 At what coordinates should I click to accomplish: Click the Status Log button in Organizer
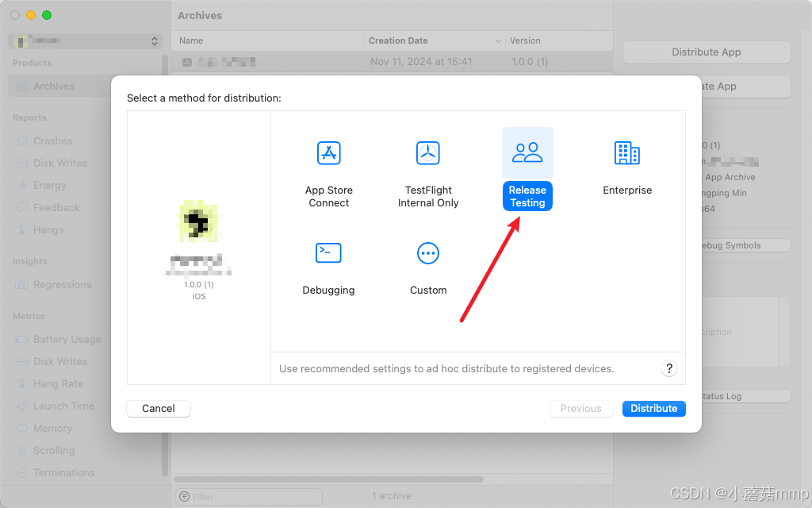(745, 396)
